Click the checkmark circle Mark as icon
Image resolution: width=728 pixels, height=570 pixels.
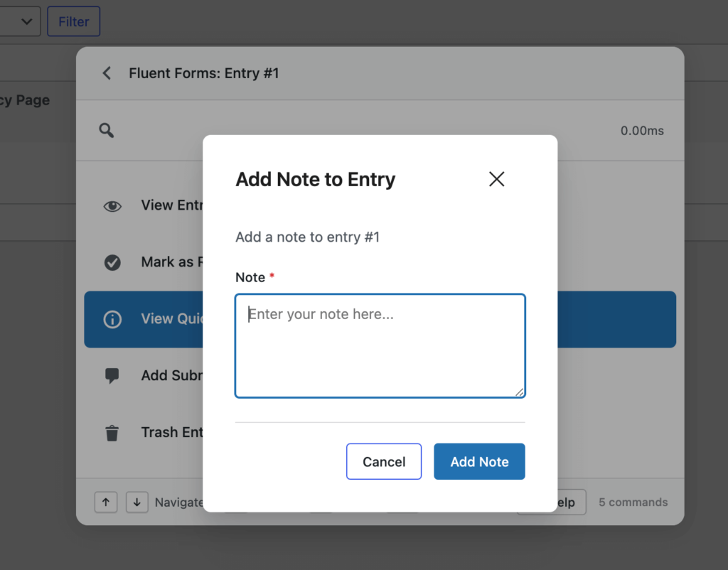coord(112,263)
